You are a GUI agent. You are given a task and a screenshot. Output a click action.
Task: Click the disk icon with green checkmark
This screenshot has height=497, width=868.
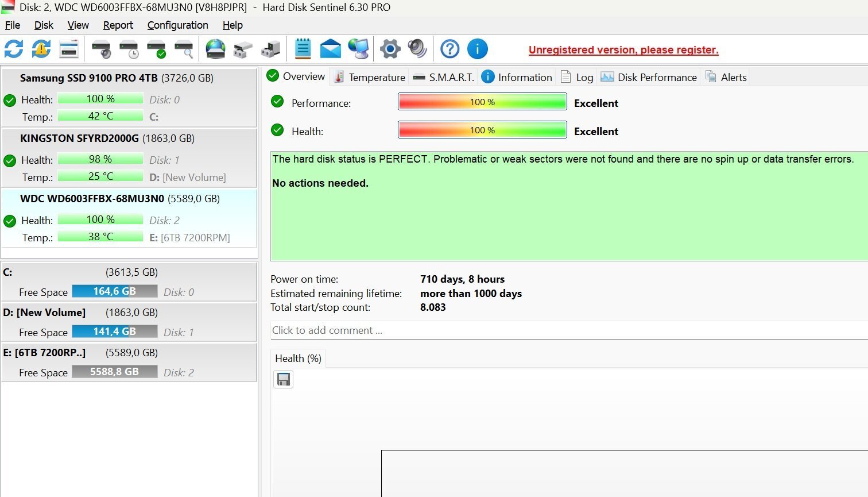[157, 49]
